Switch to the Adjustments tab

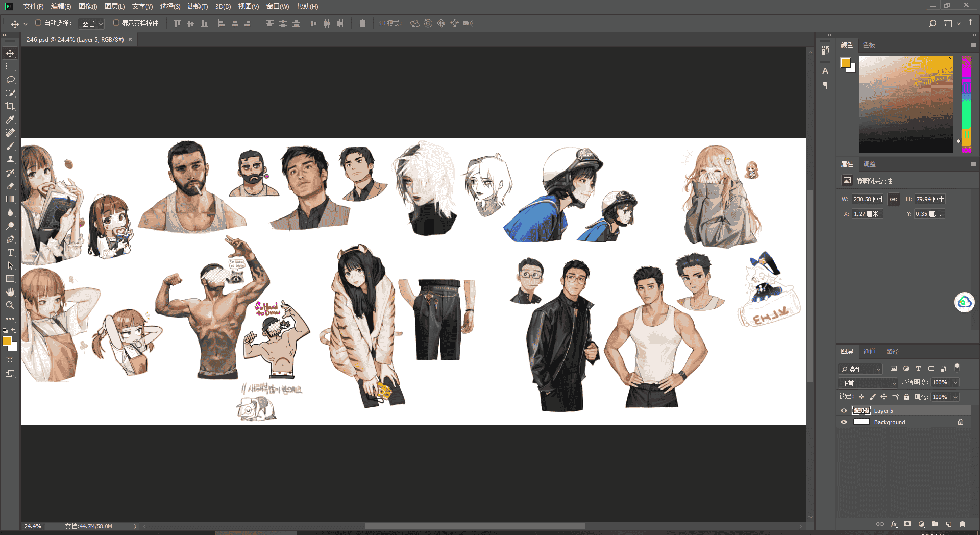tap(869, 164)
